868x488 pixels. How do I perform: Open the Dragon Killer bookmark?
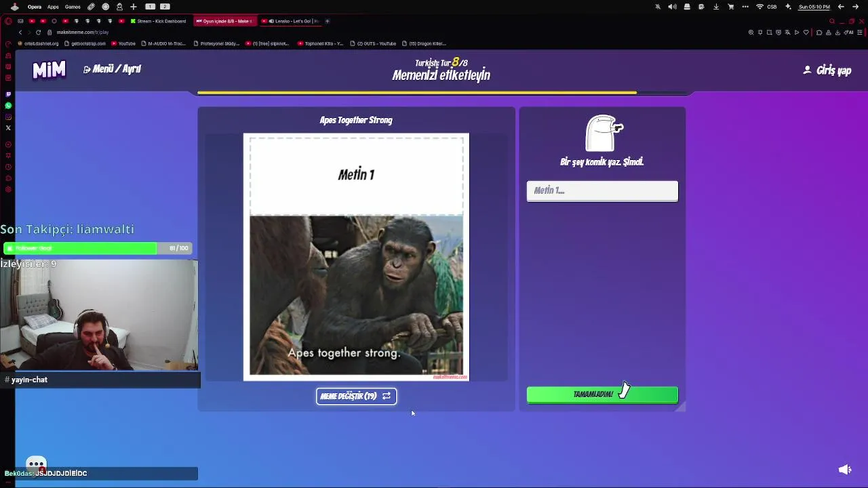pos(424,43)
